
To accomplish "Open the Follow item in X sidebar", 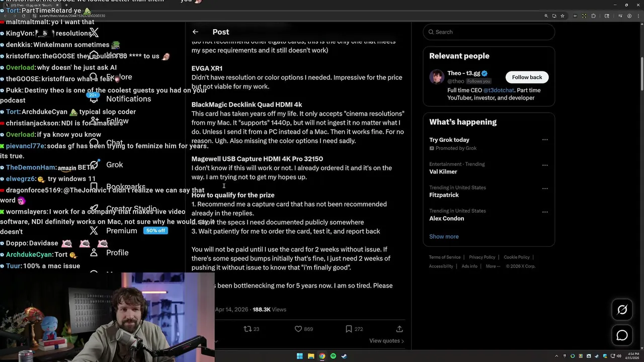I will point(110,121).
